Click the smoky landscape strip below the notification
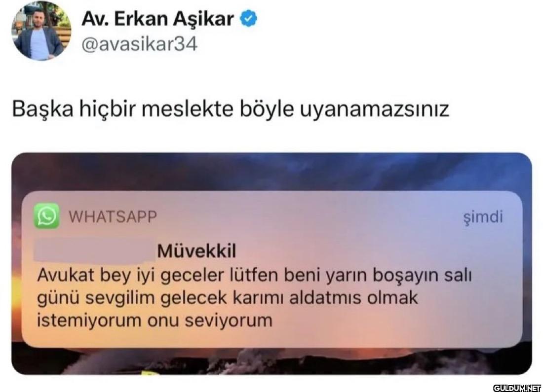The image size is (543, 392). coord(271,361)
